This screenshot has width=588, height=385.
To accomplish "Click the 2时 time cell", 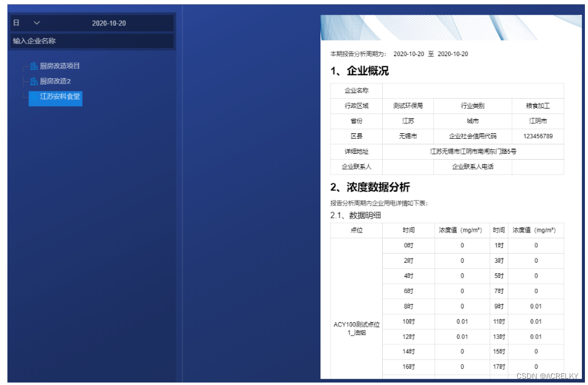I will [409, 261].
